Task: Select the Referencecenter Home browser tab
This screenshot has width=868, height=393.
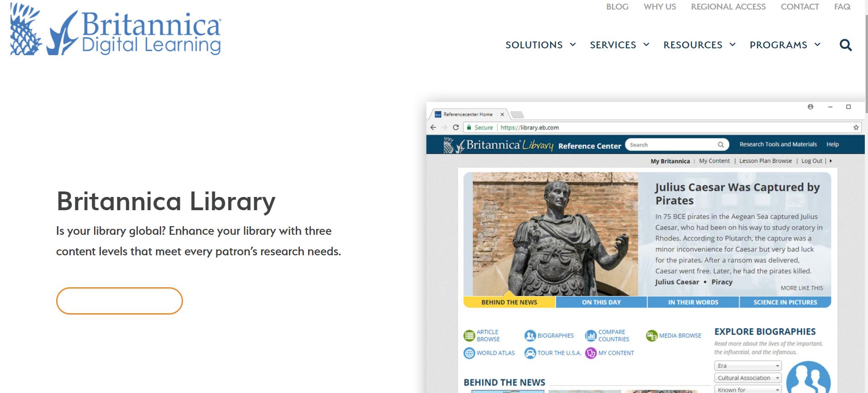Action: pos(468,114)
